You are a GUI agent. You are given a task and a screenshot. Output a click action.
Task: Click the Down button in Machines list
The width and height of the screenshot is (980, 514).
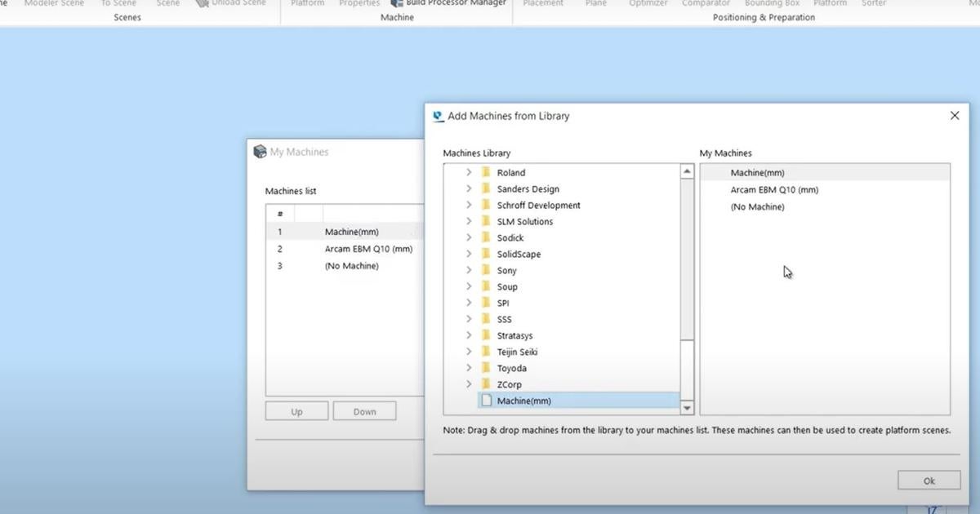(363, 410)
